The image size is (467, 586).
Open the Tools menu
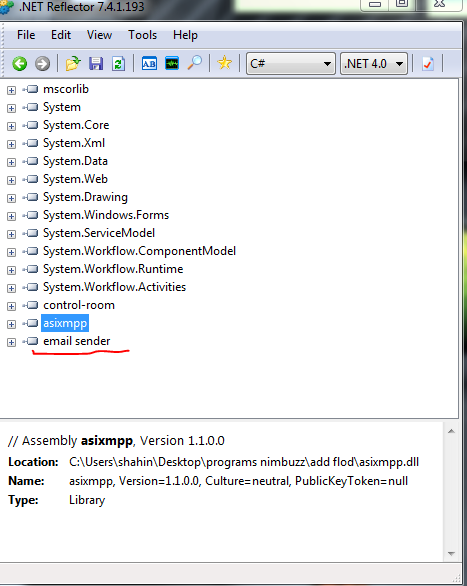pos(142,35)
